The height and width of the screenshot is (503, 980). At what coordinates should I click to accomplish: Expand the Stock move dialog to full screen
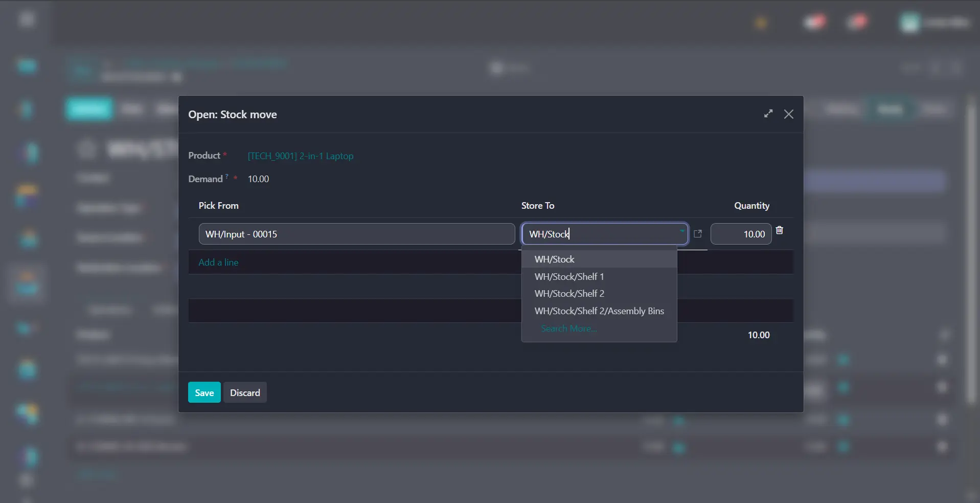768,114
